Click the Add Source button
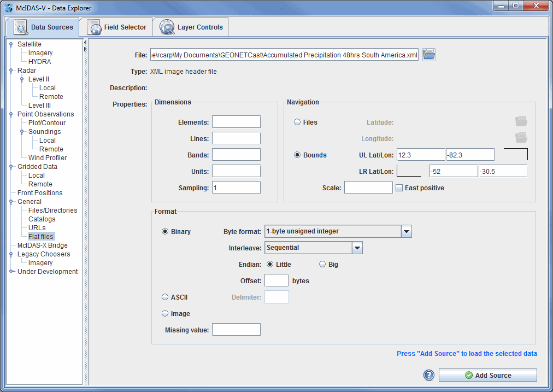 [x=488, y=375]
